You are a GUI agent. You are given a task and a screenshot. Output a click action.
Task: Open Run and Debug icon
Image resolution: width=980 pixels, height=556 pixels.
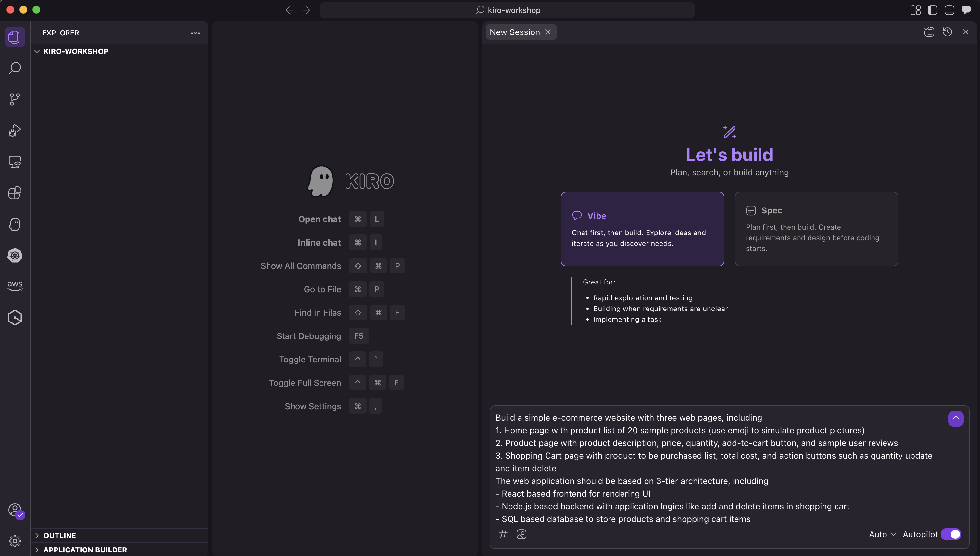coord(15,131)
